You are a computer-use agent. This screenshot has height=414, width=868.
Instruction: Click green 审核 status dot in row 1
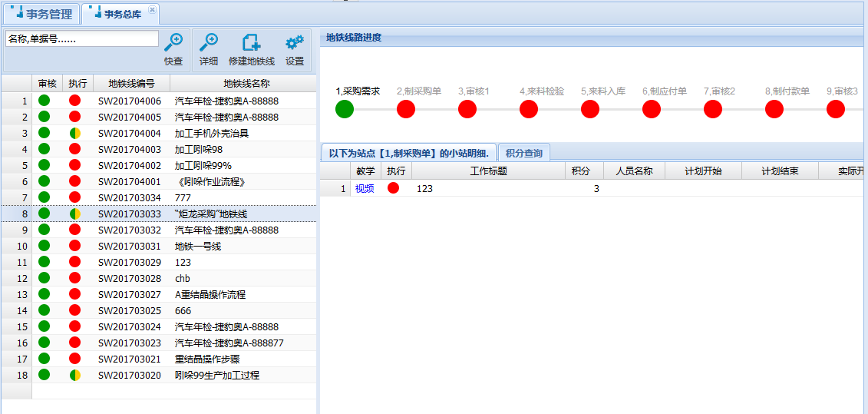pos(45,101)
